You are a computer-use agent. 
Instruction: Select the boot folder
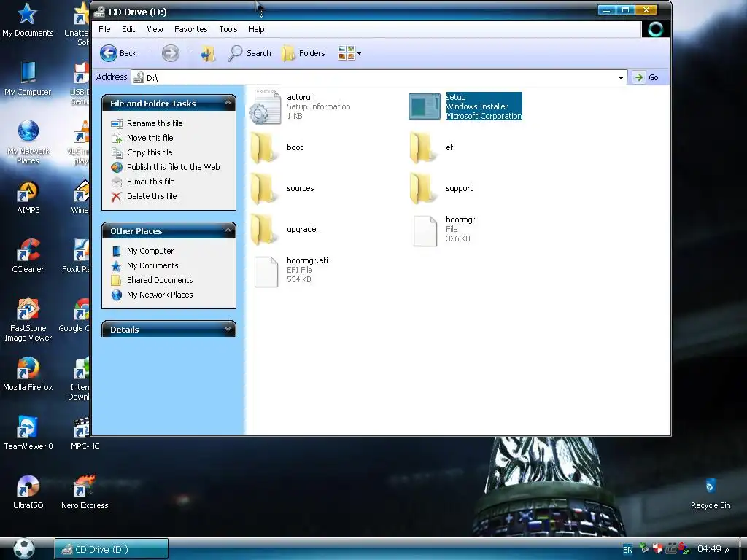click(x=276, y=147)
